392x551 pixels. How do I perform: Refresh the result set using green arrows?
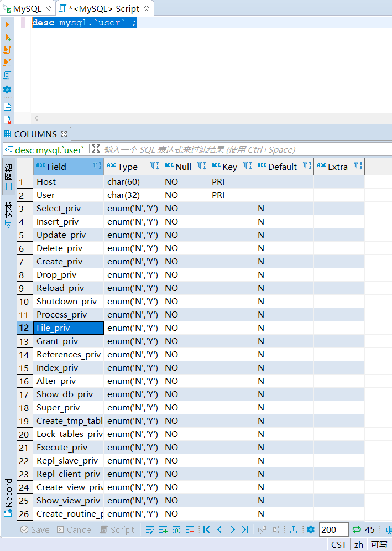357,529
